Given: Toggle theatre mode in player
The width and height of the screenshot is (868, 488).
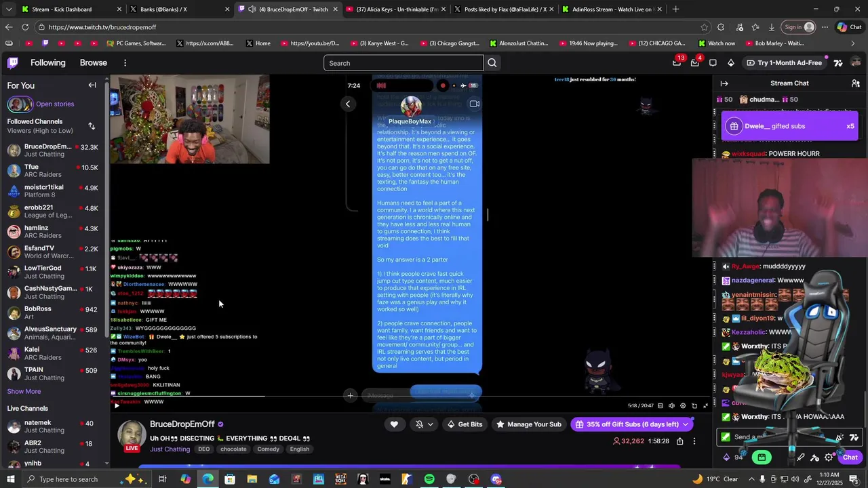Looking at the screenshot, I should coord(694,405).
